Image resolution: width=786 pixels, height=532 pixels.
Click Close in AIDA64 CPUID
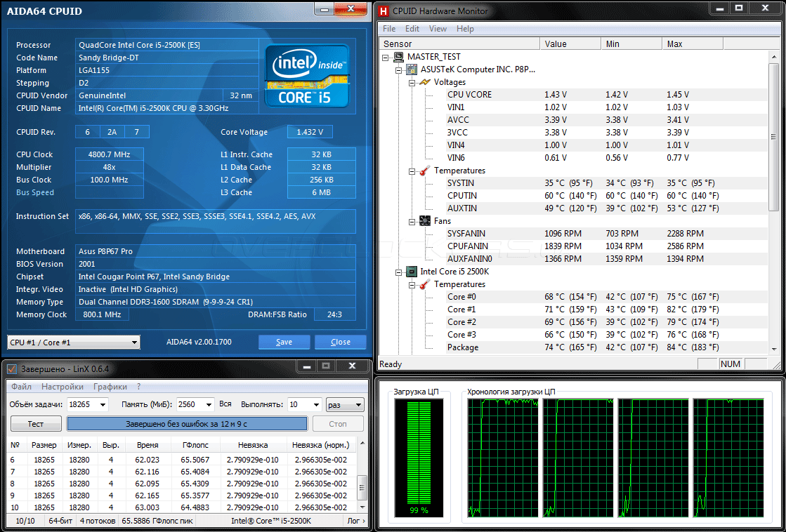(341, 342)
